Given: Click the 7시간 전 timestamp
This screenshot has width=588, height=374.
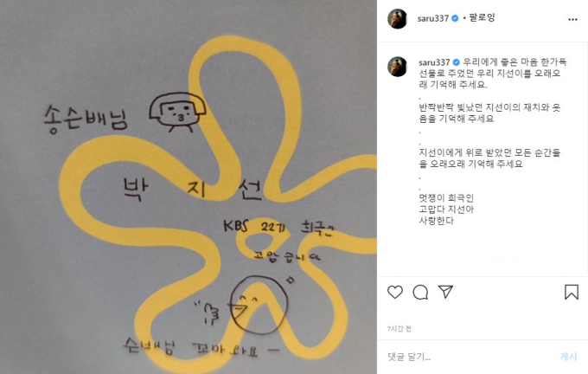Looking at the screenshot, I should (x=399, y=329).
